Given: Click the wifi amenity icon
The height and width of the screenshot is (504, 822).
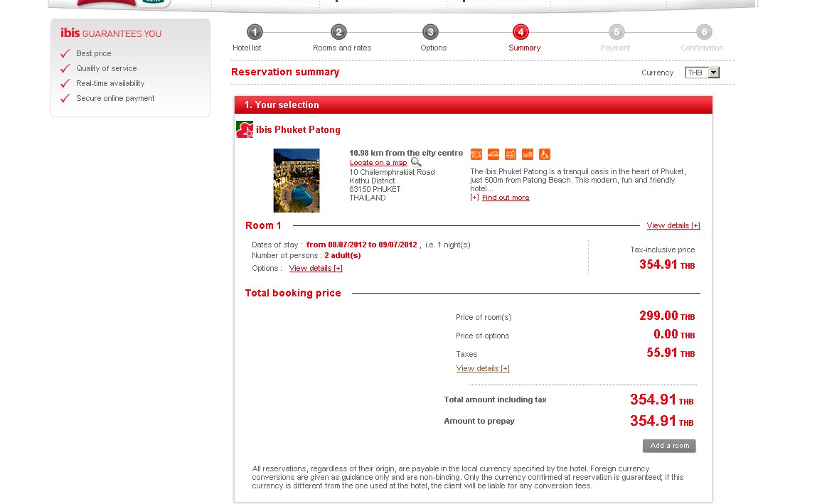Looking at the screenshot, I should tap(528, 154).
